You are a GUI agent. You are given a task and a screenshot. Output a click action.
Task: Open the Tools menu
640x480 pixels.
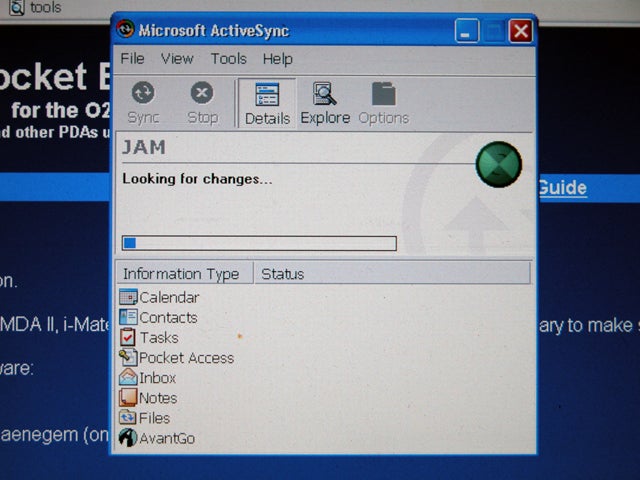[228, 59]
